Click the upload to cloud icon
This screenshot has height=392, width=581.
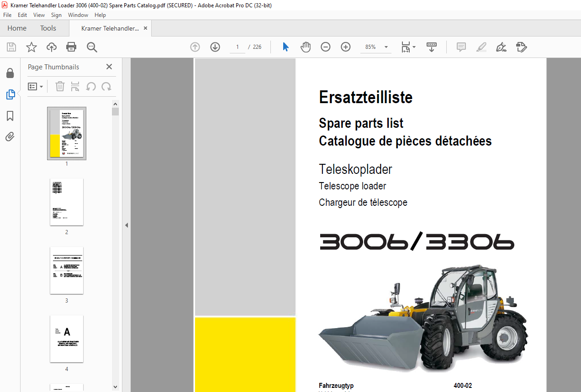coord(52,47)
